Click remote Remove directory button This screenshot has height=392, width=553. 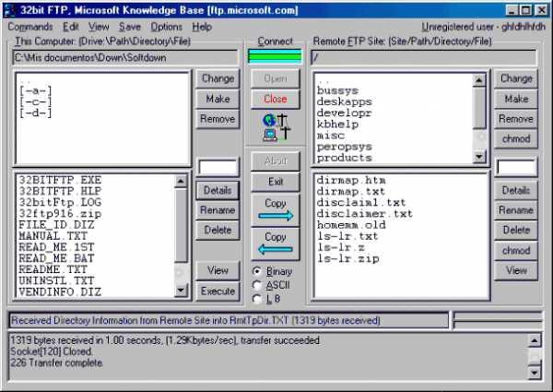[516, 119]
